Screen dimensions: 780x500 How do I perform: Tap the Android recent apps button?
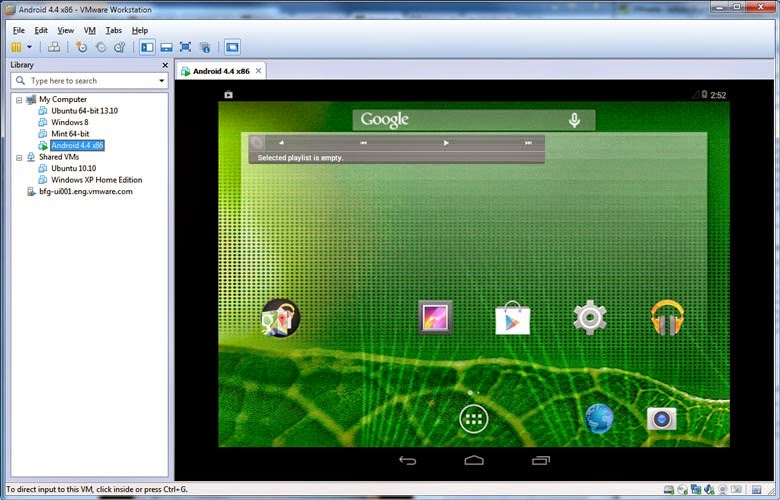tap(541, 461)
